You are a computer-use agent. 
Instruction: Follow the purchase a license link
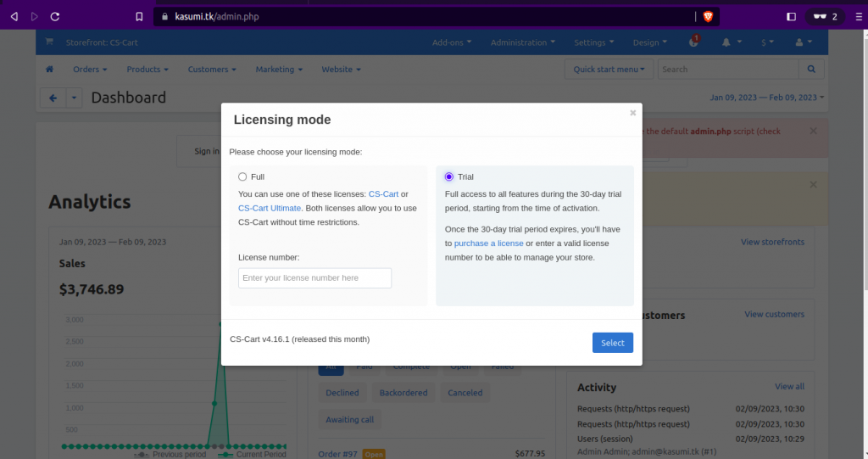pos(489,243)
